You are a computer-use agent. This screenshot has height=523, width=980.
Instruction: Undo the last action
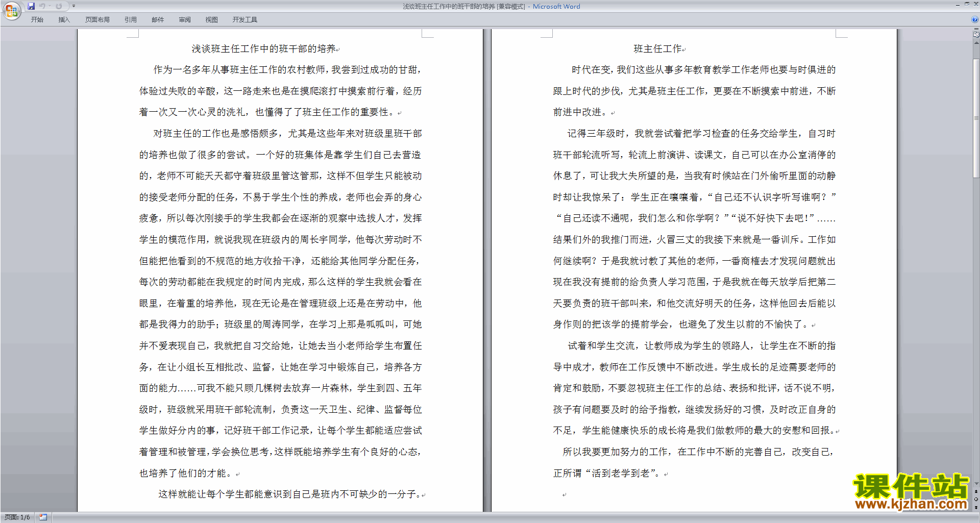point(42,6)
